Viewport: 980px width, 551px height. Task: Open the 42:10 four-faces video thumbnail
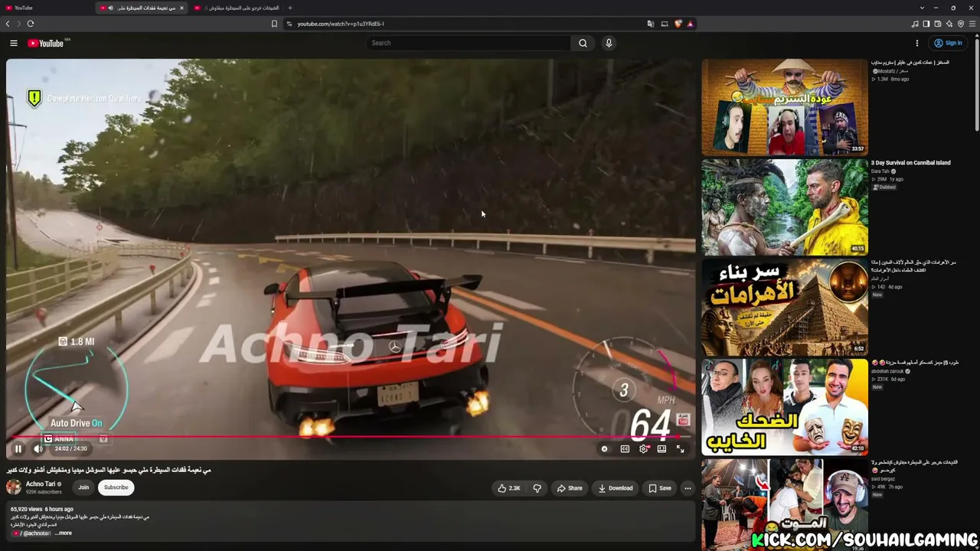tap(785, 407)
